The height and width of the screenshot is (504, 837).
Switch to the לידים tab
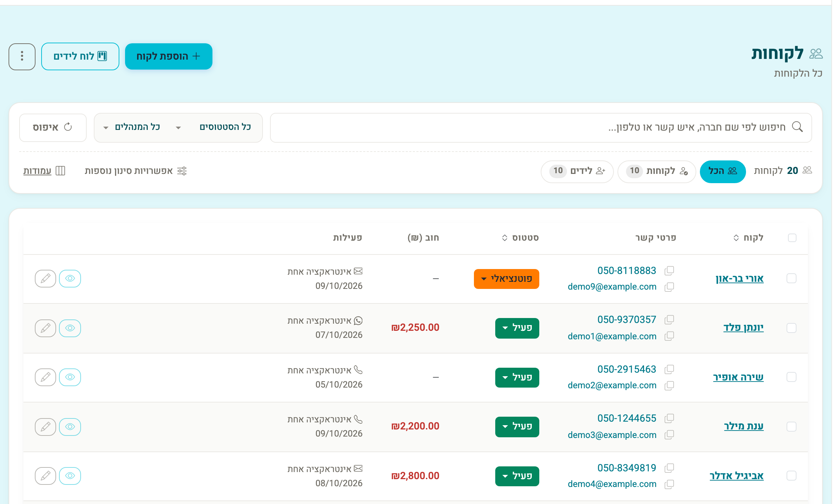click(577, 171)
